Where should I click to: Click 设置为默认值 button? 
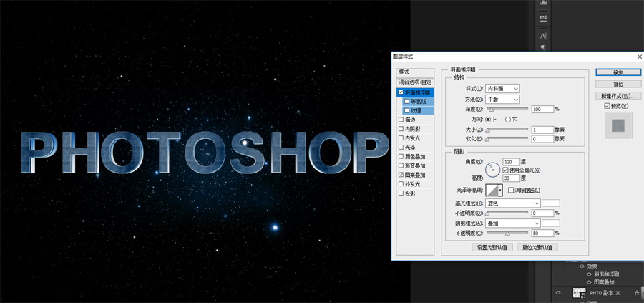(x=492, y=248)
